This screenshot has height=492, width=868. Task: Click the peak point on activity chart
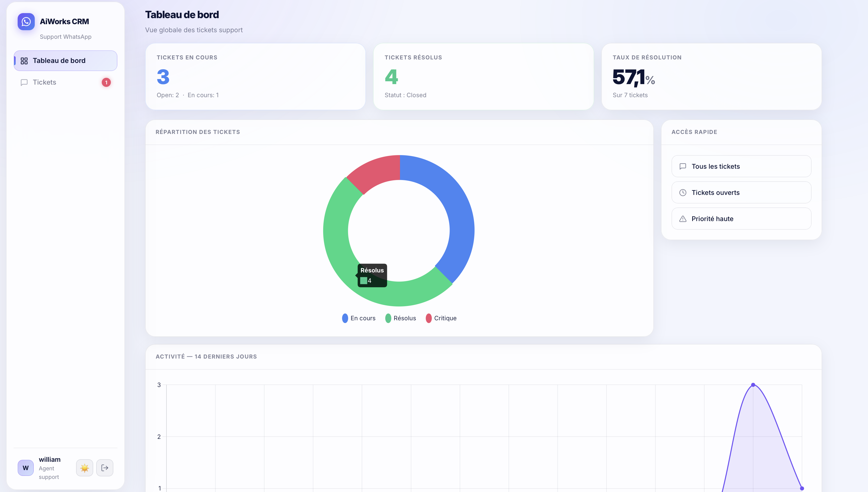[x=753, y=385]
